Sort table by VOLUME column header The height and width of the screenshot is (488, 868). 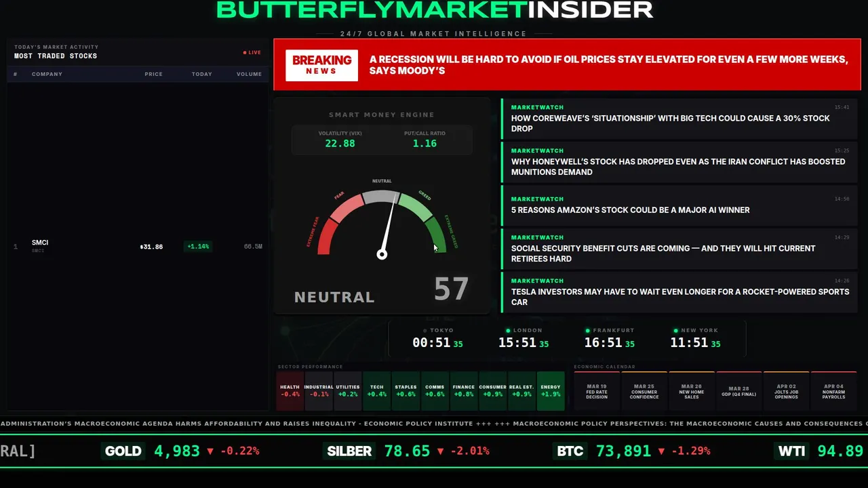[249, 74]
